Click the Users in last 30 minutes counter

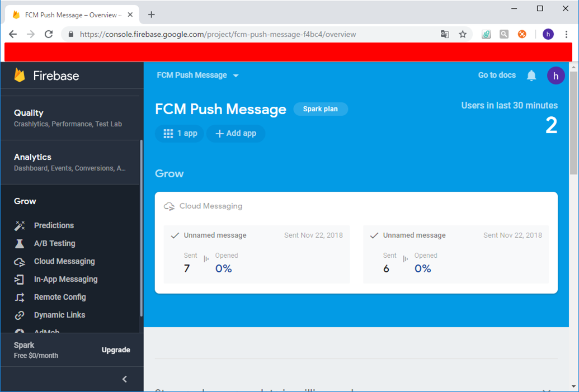point(510,117)
